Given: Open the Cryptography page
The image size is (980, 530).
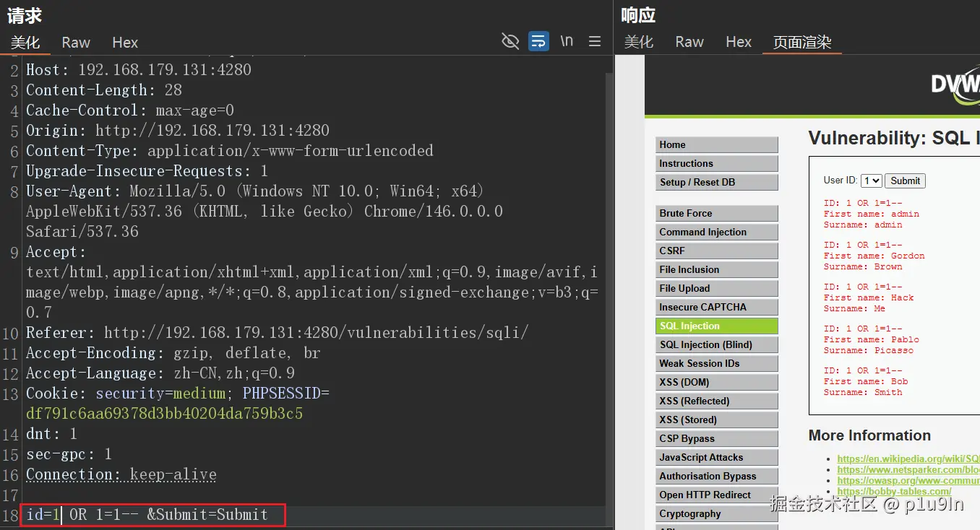Looking at the screenshot, I should tap(717, 513).
